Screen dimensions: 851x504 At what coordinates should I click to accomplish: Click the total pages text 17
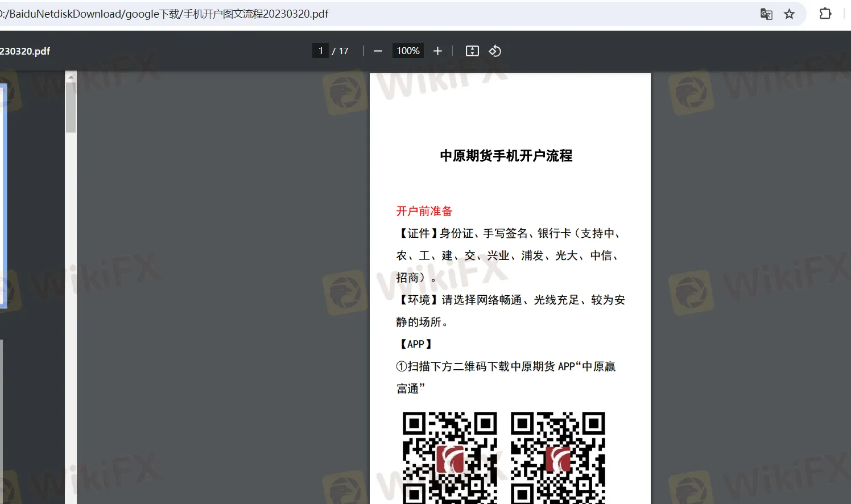344,51
